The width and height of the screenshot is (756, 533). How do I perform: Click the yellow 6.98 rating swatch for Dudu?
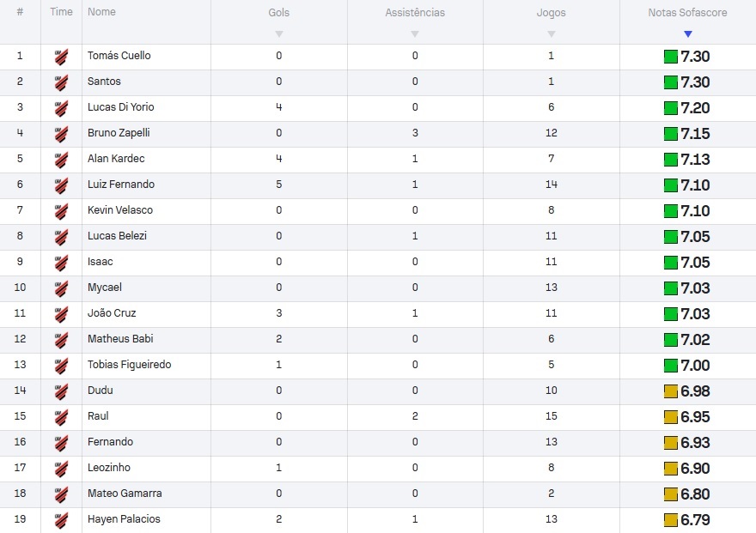(670, 391)
